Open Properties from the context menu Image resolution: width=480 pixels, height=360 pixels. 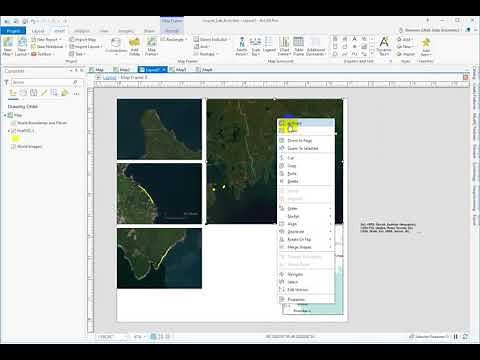[306, 300]
